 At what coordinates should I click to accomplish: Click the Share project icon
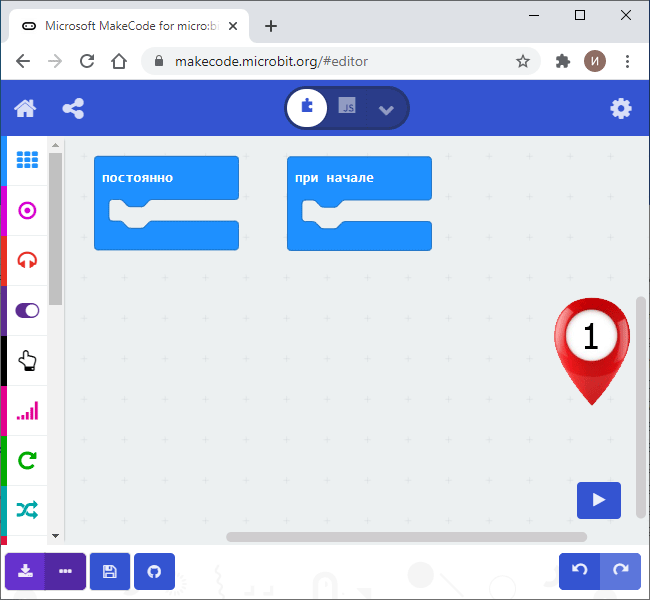click(73, 109)
